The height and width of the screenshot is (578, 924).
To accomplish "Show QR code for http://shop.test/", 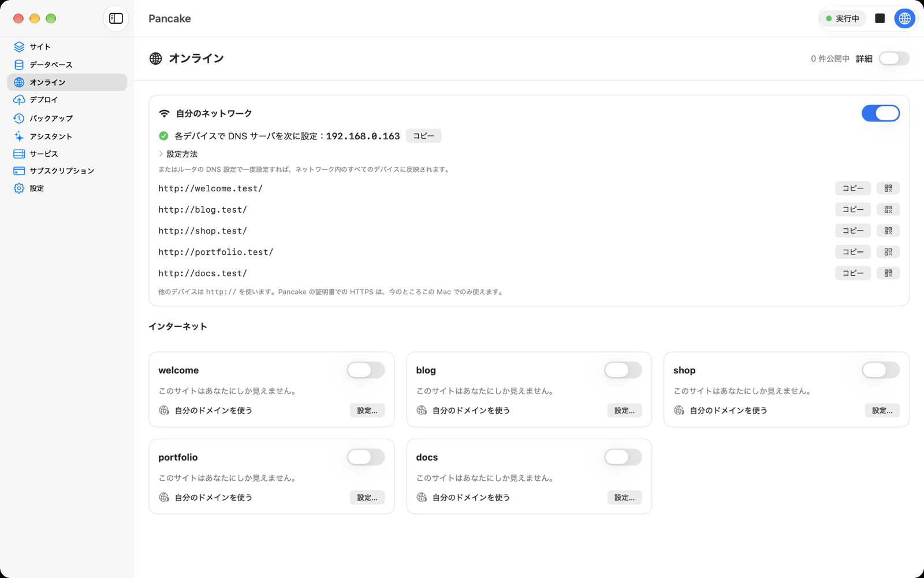I will (888, 231).
